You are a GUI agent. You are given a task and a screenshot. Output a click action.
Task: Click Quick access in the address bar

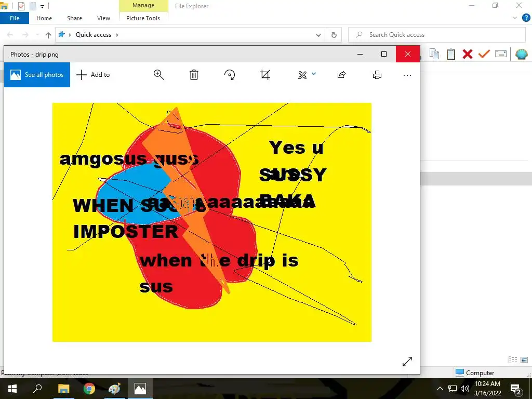(94, 35)
